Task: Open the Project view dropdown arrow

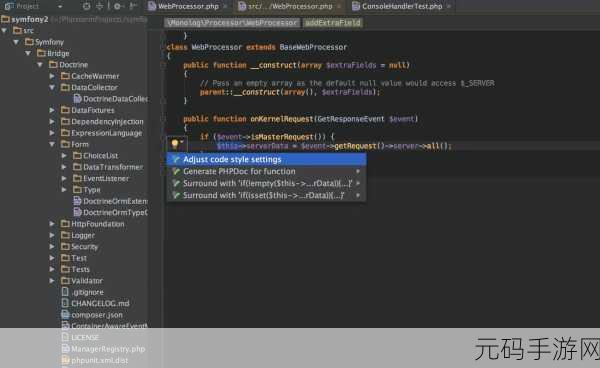Action: click(60, 7)
